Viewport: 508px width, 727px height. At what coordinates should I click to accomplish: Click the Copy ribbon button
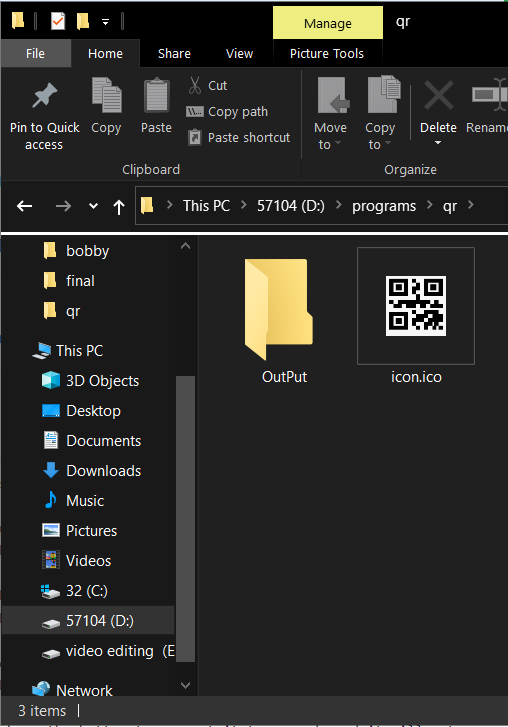pos(106,106)
